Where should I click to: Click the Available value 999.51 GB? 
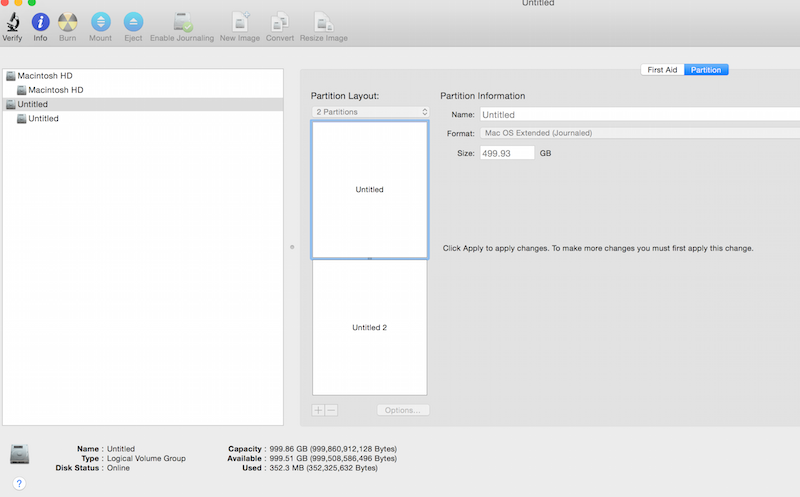tap(333, 458)
